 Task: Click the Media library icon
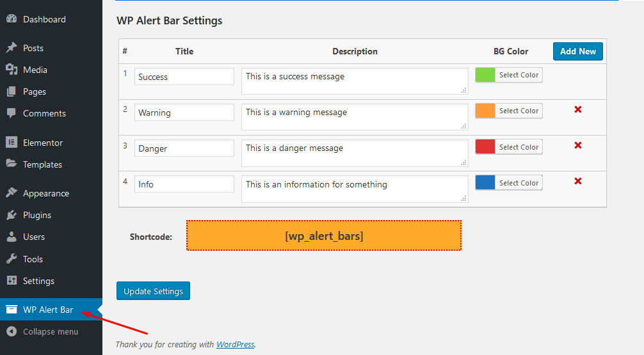(12, 69)
